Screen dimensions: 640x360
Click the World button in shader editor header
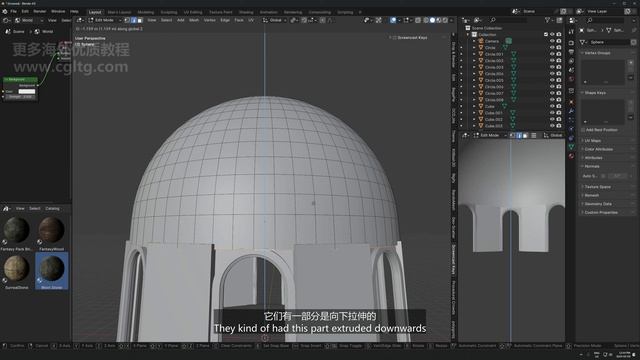(27, 20)
